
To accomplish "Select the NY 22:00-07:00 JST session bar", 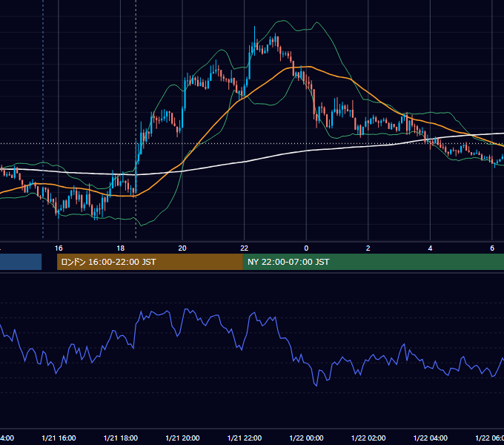I will point(373,262).
